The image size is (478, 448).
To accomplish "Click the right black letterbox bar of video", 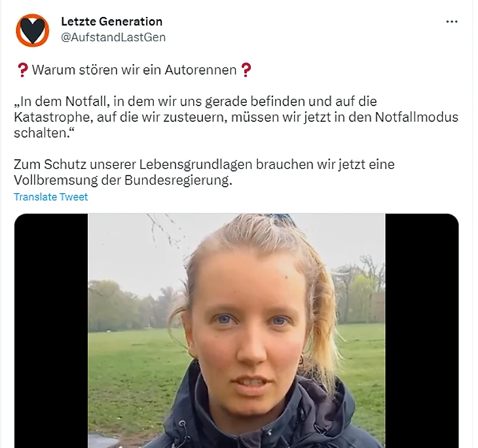I will pyautogui.click(x=422, y=331).
